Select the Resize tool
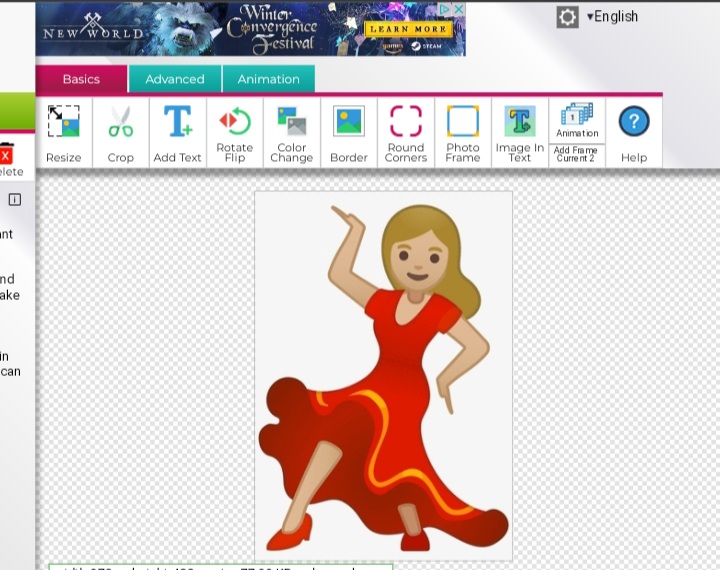 coord(64,131)
